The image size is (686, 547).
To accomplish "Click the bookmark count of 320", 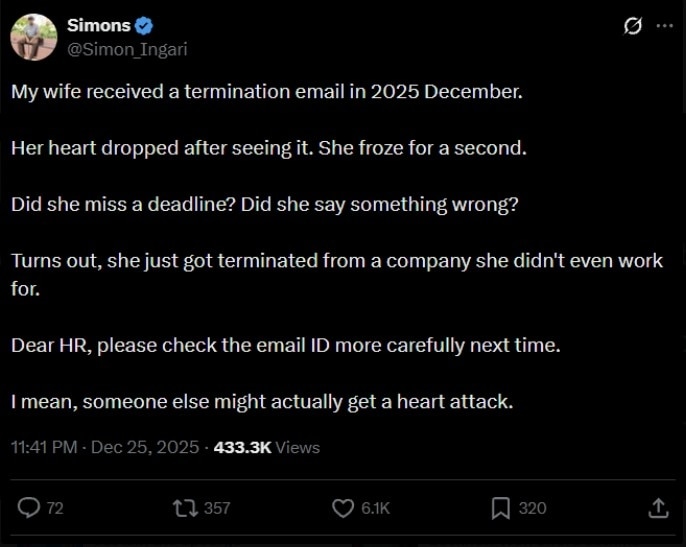I will pyautogui.click(x=532, y=508).
